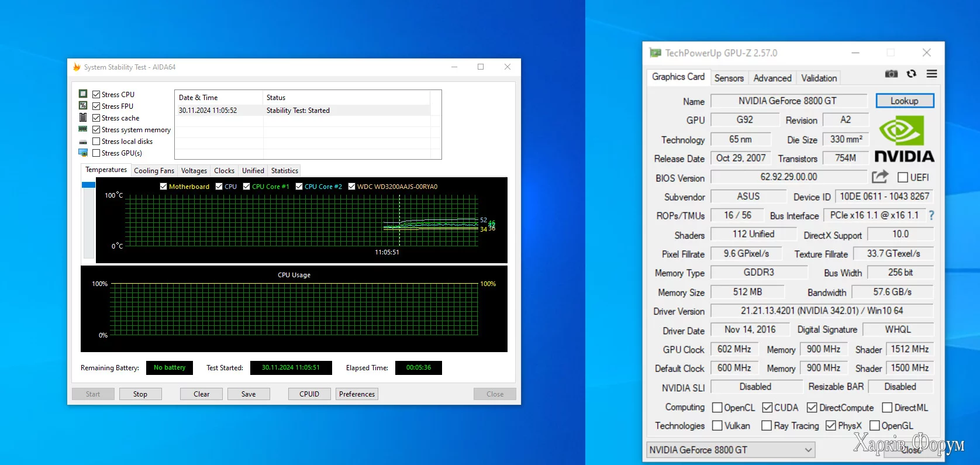Click the GPU-Z refresh icon
980x465 pixels.
click(x=911, y=74)
